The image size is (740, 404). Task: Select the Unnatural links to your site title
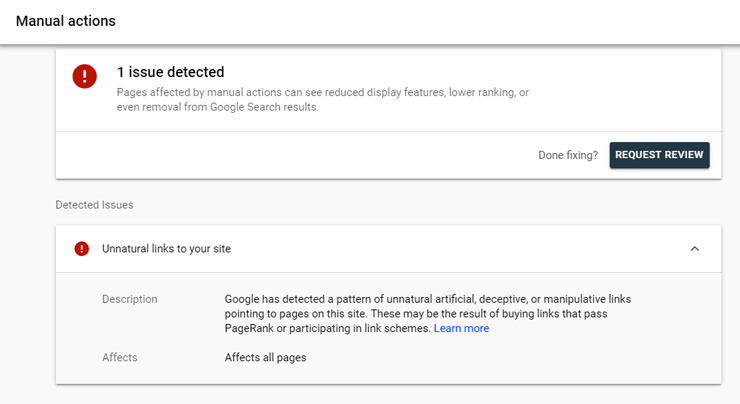(x=166, y=249)
